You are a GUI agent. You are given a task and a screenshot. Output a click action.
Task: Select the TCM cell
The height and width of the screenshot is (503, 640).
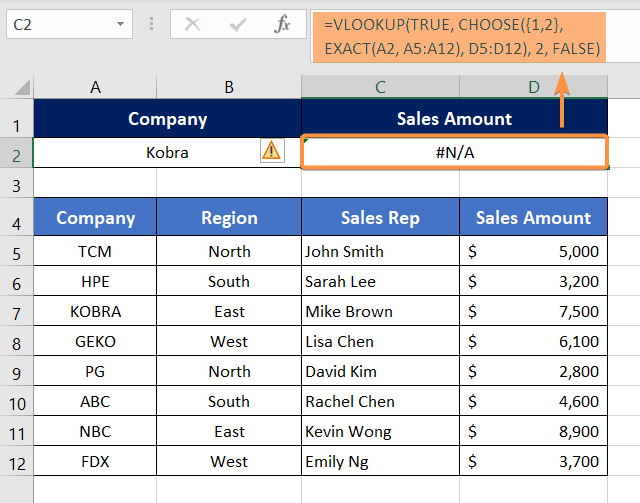tap(95, 251)
